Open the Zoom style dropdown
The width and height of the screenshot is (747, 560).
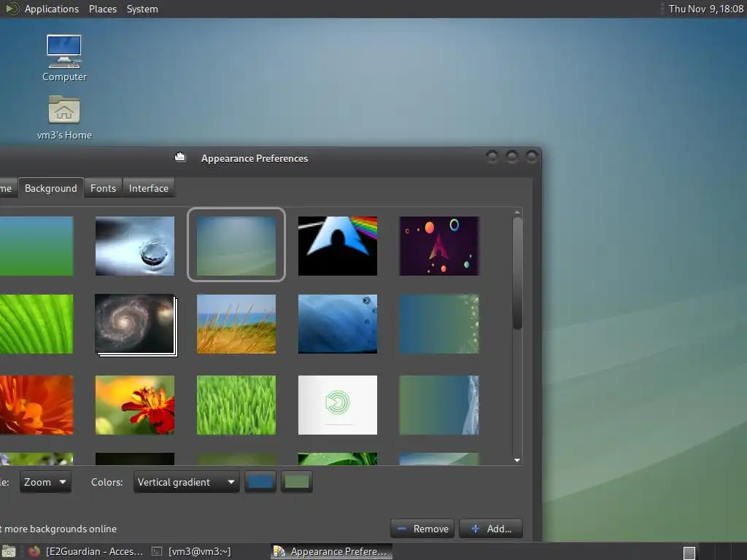click(x=45, y=482)
